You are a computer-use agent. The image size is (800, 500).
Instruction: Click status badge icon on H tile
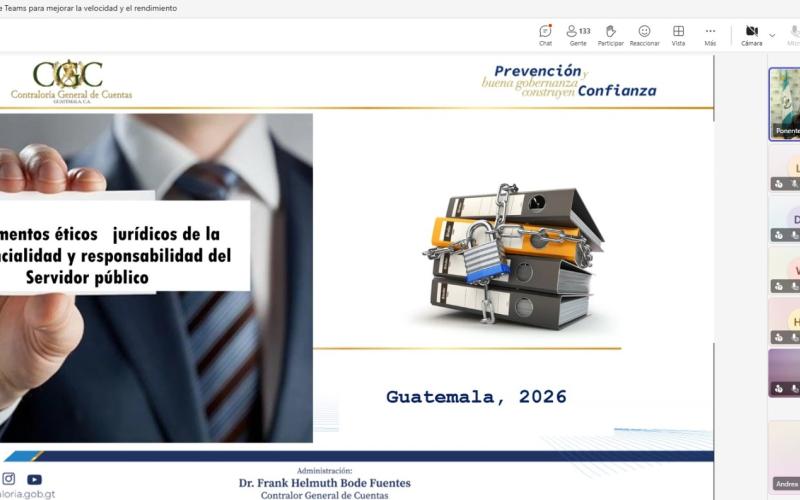click(x=779, y=337)
